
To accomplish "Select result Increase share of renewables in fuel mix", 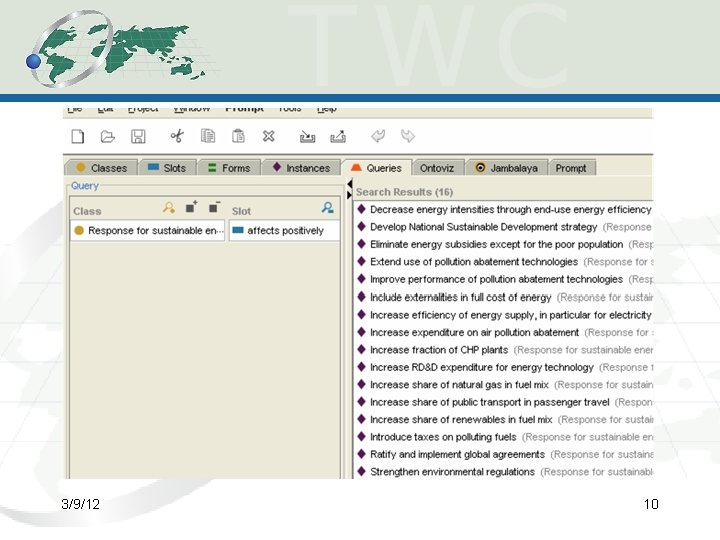I will coord(505,420).
